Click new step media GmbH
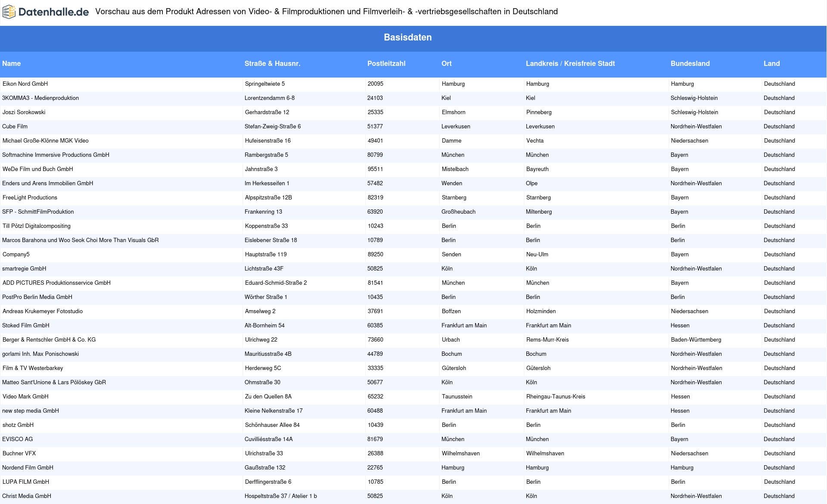Screen dimensions: 827x504 pyautogui.click(x=31, y=411)
